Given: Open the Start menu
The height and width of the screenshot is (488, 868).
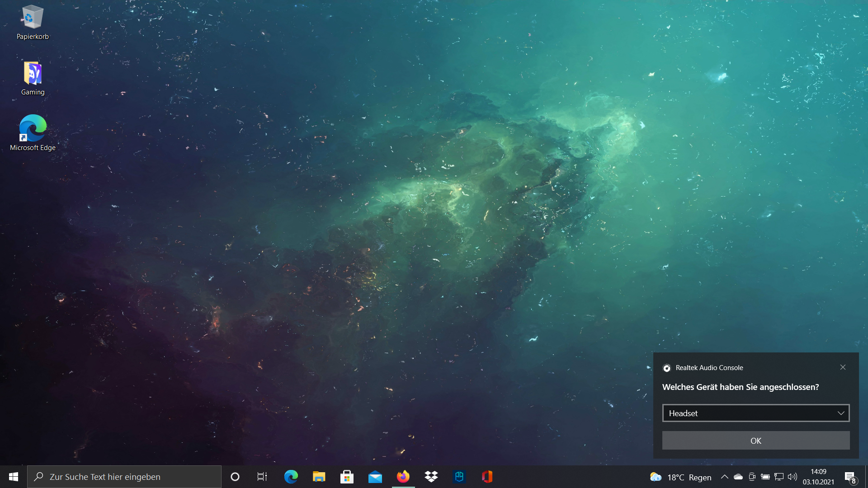Looking at the screenshot, I should pyautogui.click(x=13, y=477).
